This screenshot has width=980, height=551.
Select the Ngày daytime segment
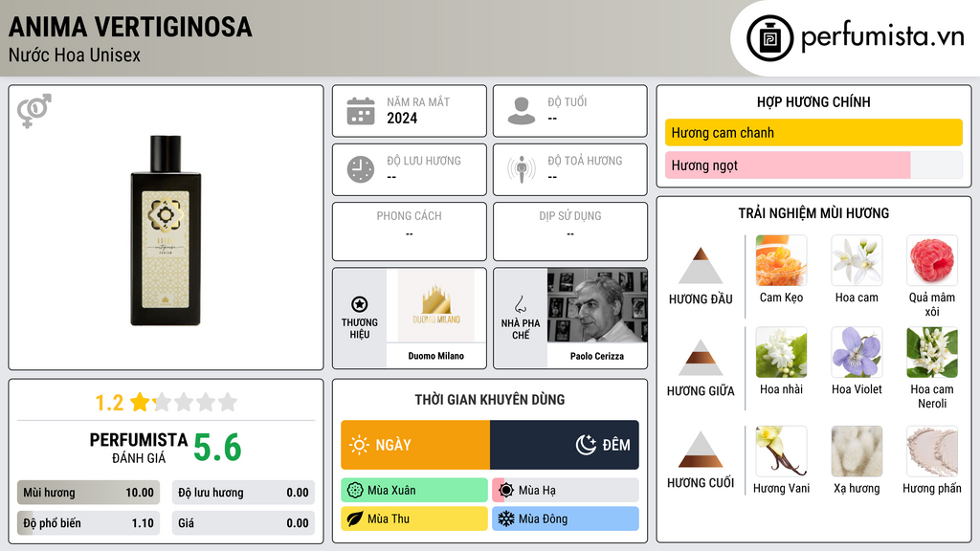coord(415,445)
